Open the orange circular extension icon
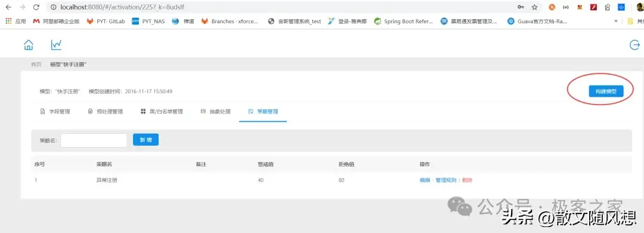This screenshot has width=644, height=233. pos(552,7)
